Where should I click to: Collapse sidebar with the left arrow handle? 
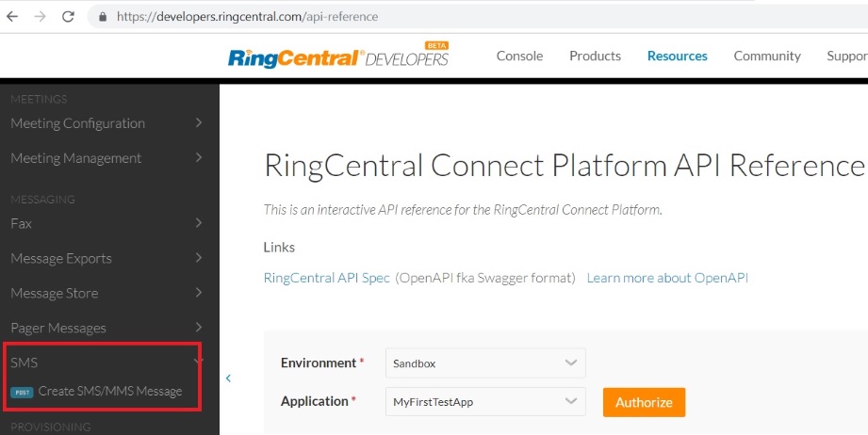point(228,379)
